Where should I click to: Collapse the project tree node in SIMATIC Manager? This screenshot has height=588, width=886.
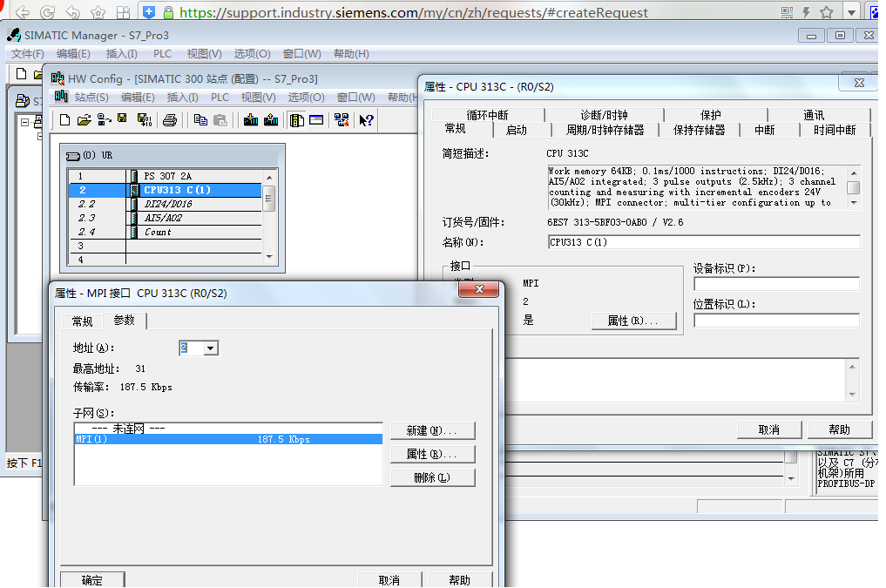click(x=25, y=122)
